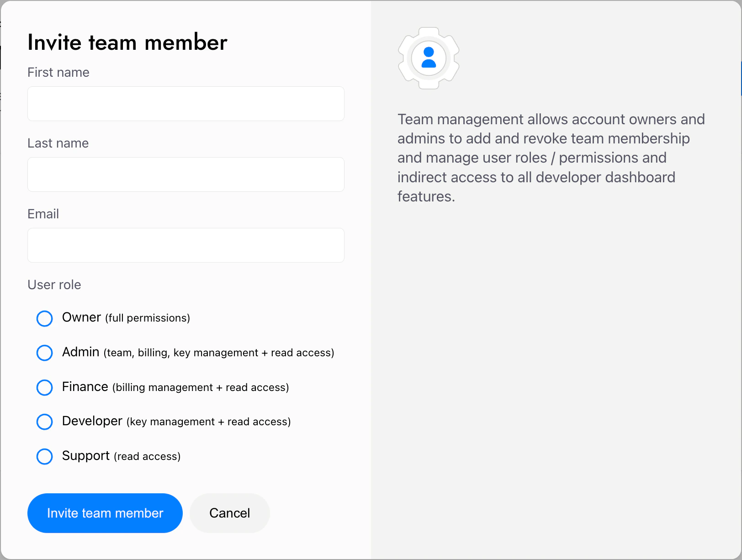This screenshot has height=560, width=742.
Task: Click the 'Invite team member' heading
Action: pos(127,42)
